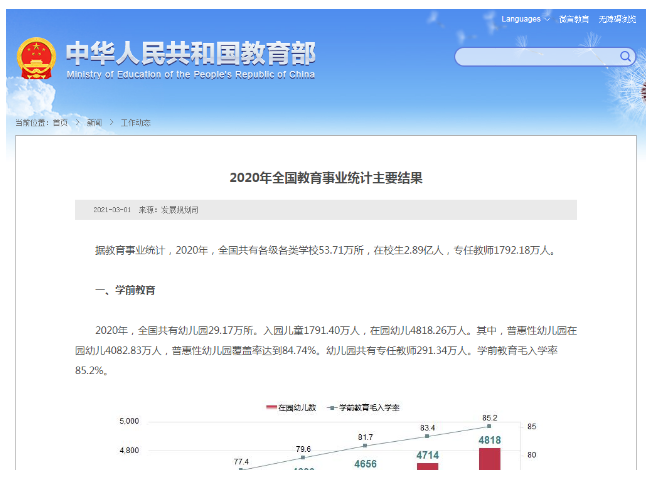
Task: Open the 微言教育 link
Action: click(x=574, y=19)
